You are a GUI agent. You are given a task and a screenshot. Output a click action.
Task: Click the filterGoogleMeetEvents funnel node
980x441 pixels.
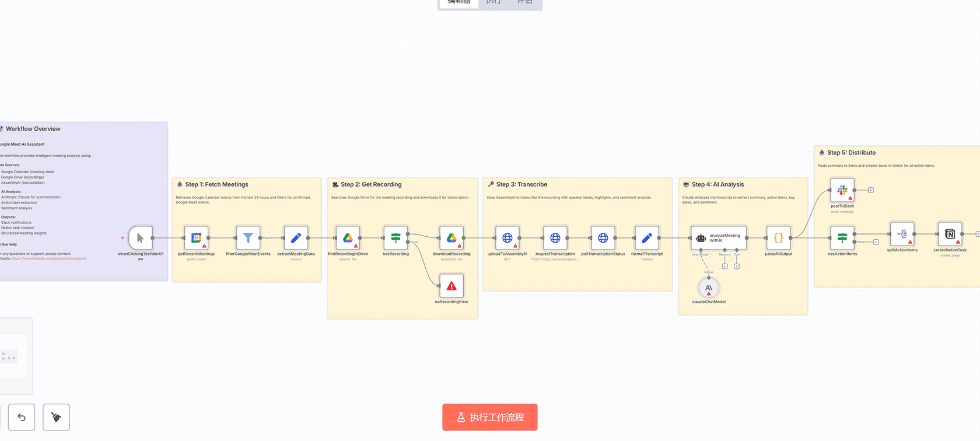248,238
